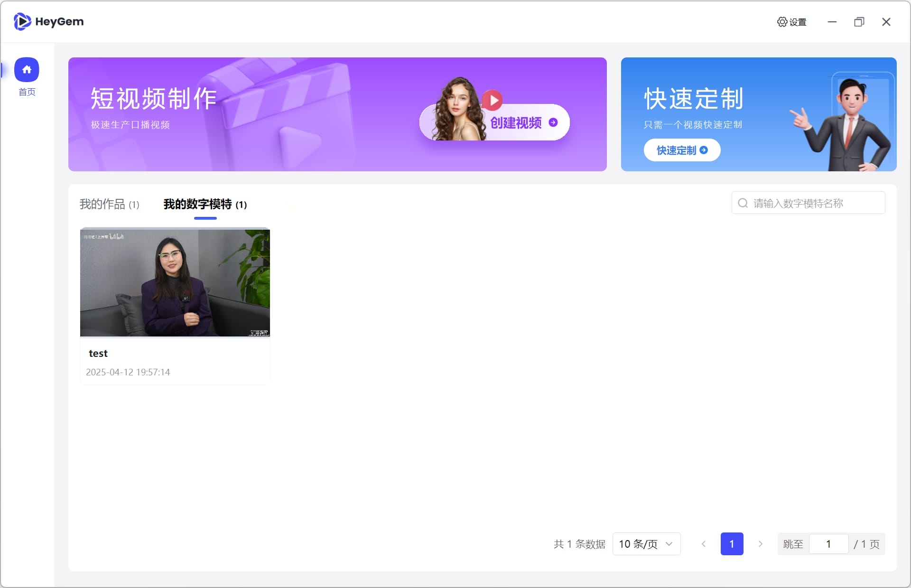This screenshot has width=911, height=588.
Task: Select the 首页 home icon in sidebar
Action: pyautogui.click(x=27, y=69)
